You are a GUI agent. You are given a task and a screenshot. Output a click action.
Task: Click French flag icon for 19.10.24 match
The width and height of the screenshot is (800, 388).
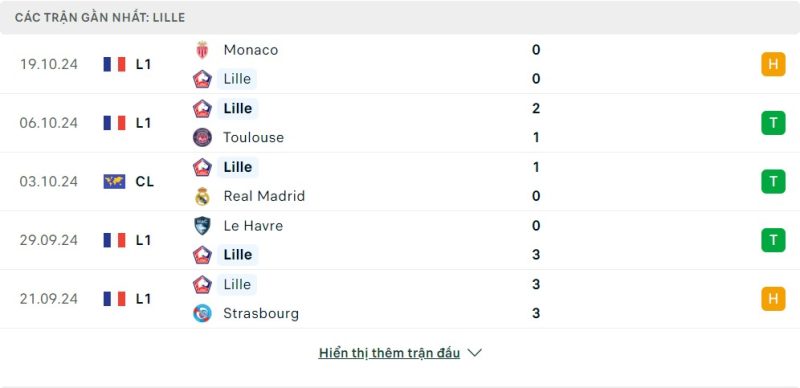[114, 64]
